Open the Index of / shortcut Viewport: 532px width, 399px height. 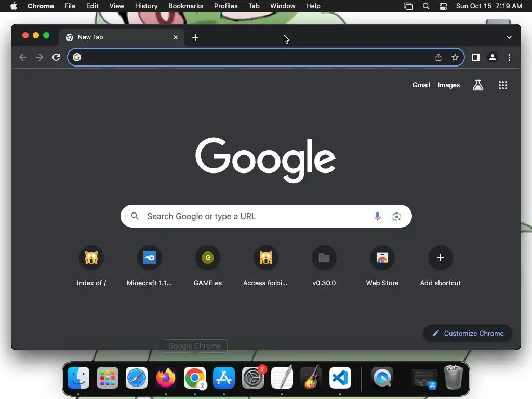pos(91,266)
